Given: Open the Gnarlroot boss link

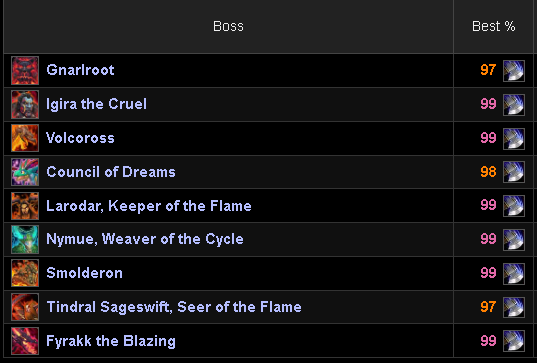Looking at the screenshot, I should tap(80, 70).
